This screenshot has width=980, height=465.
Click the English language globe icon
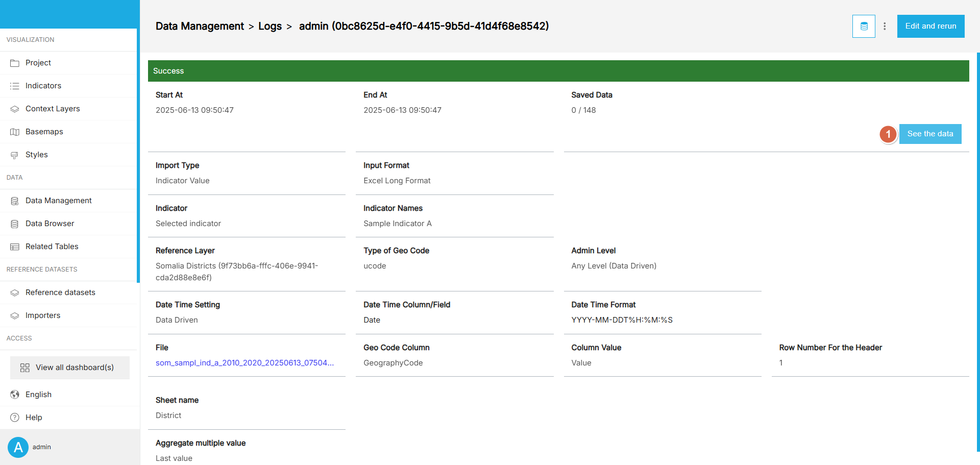pyautogui.click(x=15, y=395)
